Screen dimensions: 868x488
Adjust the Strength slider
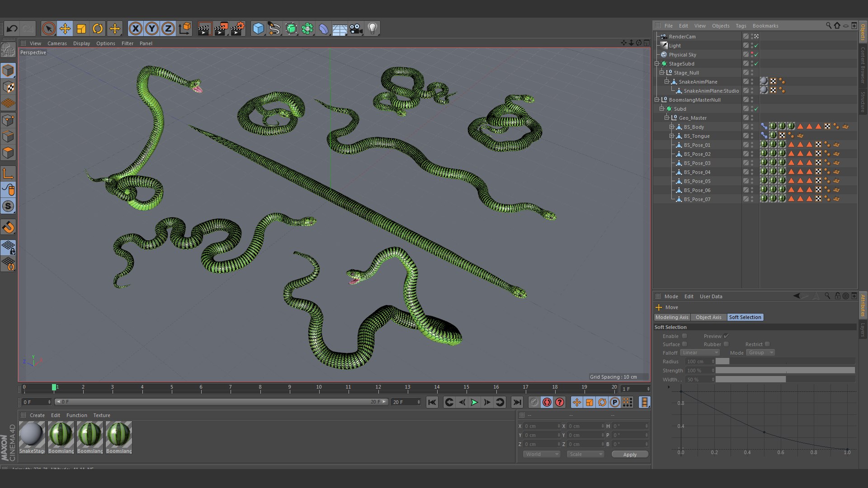[x=785, y=371]
